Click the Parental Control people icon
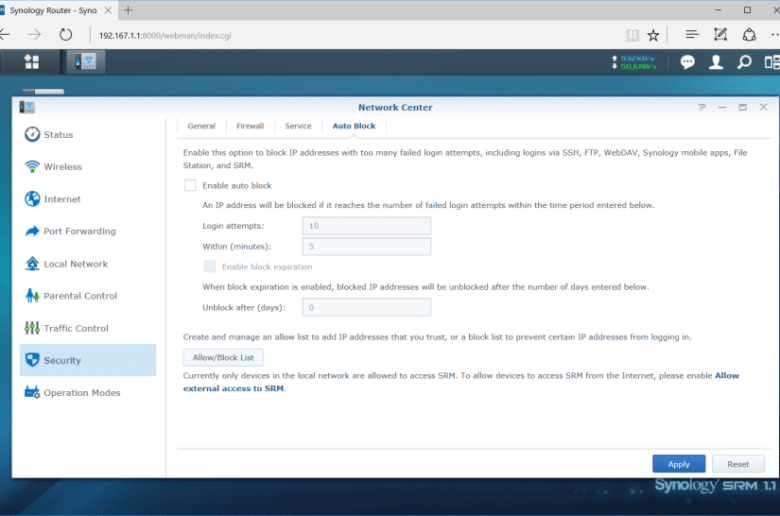This screenshot has height=516, width=780. click(32, 296)
